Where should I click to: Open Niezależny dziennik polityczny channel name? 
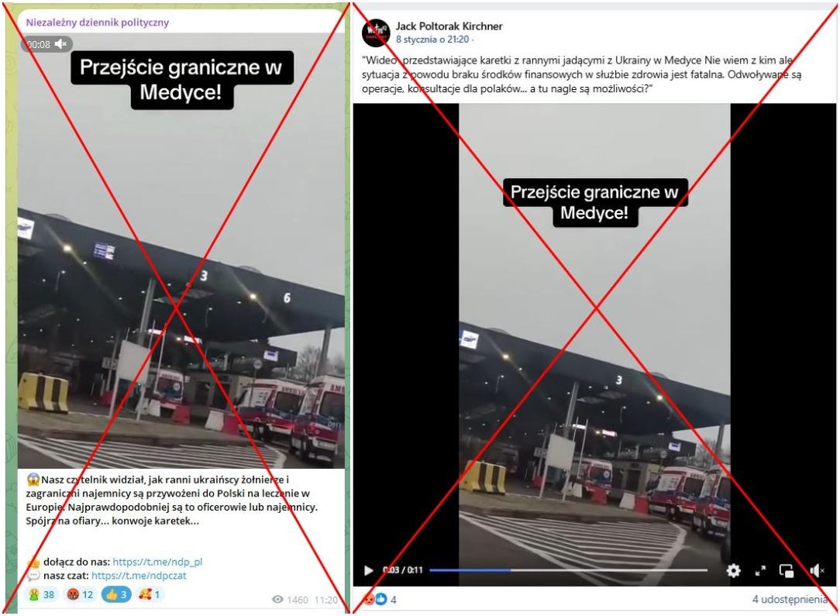(98, 22)
